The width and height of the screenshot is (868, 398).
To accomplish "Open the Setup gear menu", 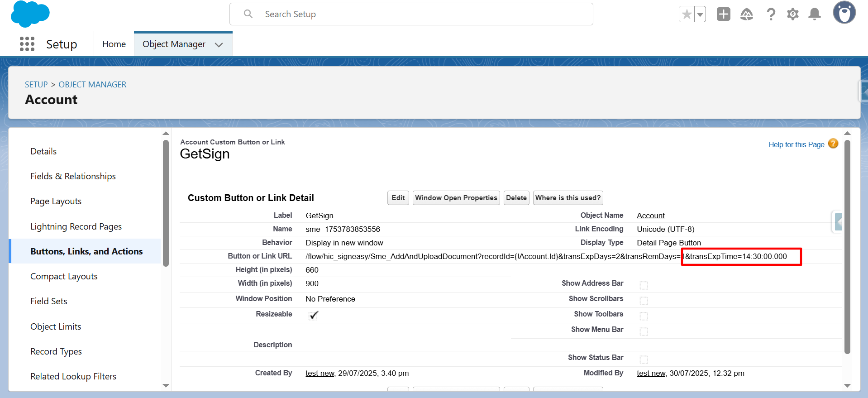I will [x=792, y=14].
